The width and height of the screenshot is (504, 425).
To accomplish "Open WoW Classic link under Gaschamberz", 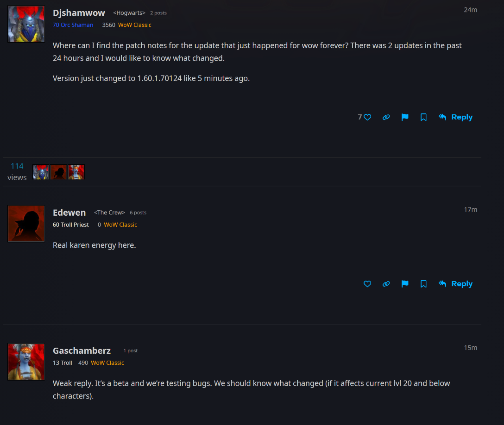I will click(x=107, y=363).
